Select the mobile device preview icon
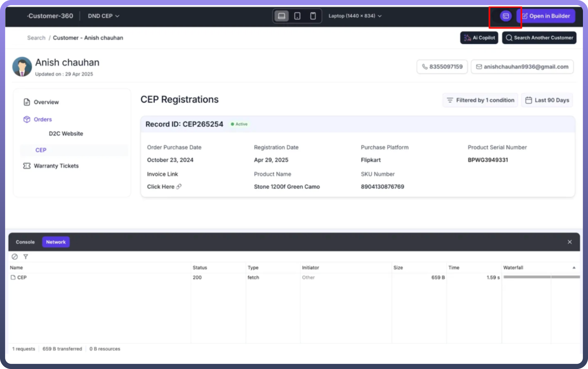 coord(313,16)
